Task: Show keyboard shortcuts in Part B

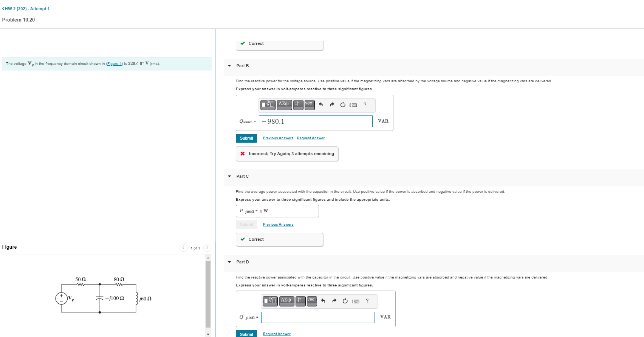Action: pos(353,105)
